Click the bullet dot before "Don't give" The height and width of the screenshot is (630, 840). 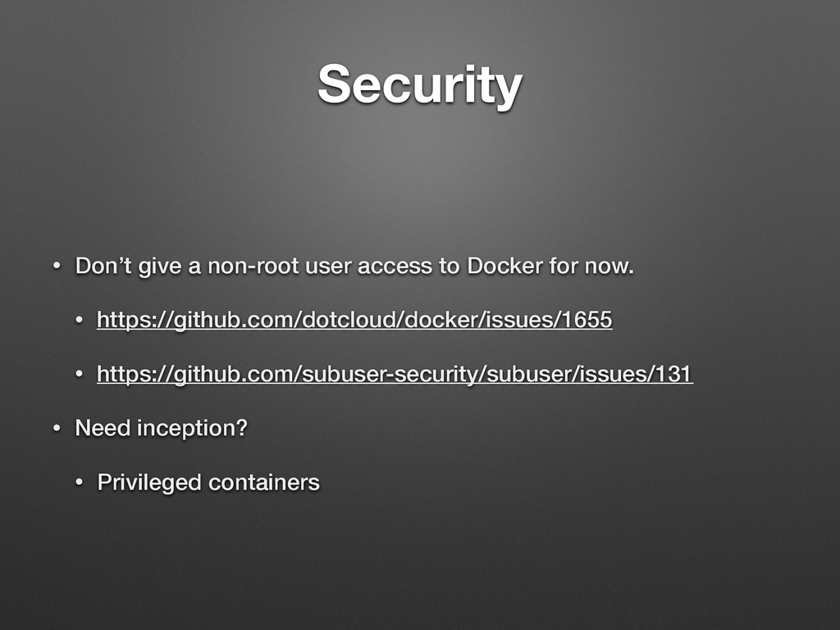tap(57, 266)
